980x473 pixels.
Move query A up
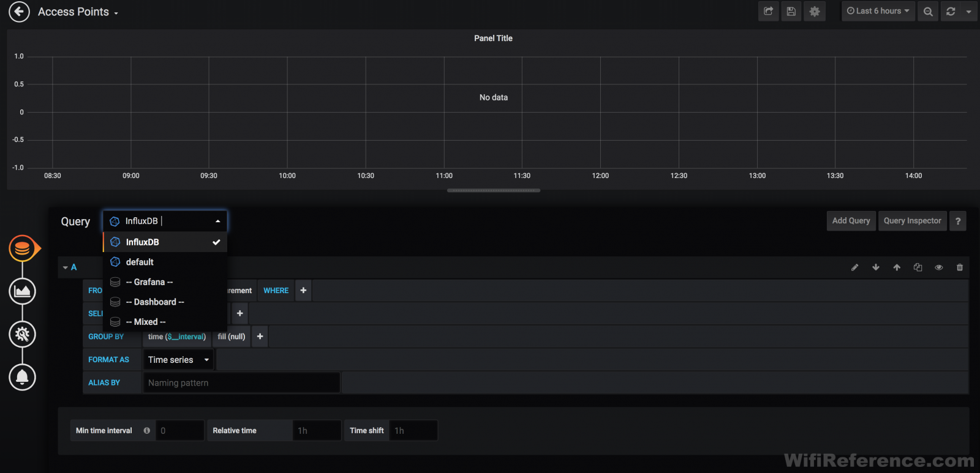[x=897, y=267]
